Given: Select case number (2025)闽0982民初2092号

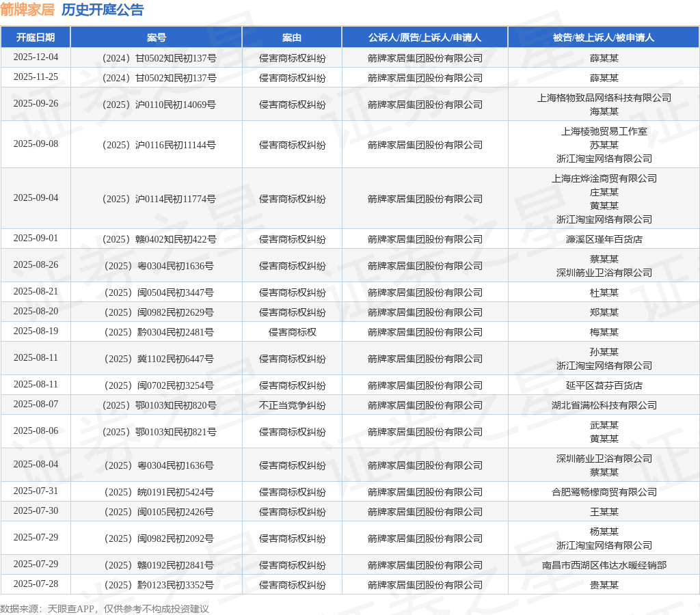Looking at the screenshot, I should 159,538.
